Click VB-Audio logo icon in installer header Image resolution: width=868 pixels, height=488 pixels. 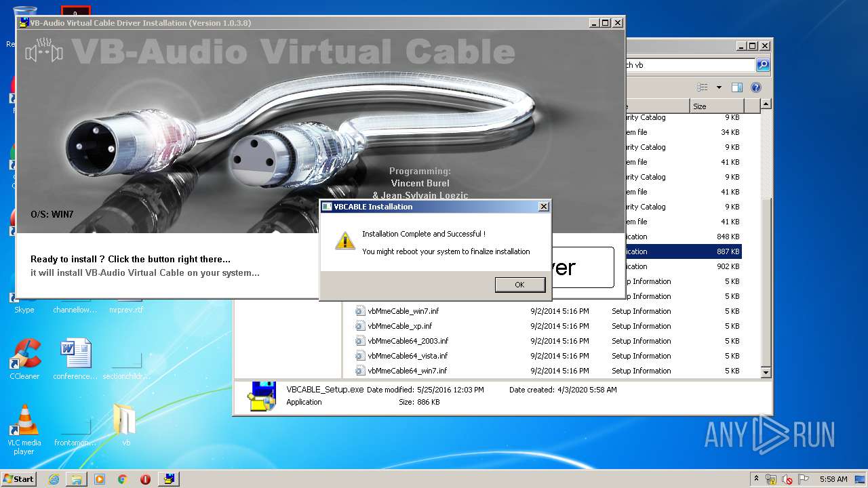coord(44,52)
